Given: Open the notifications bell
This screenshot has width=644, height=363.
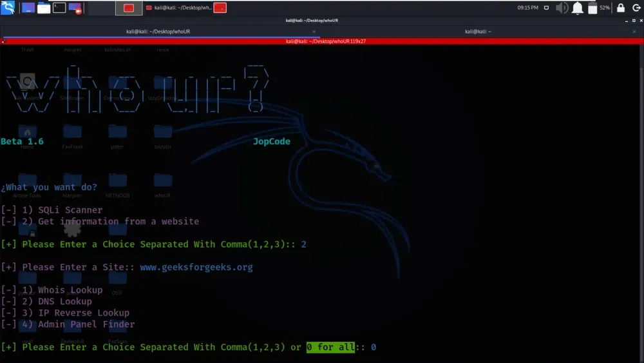Looking at the screenshot, I should (x=578, y=8).
